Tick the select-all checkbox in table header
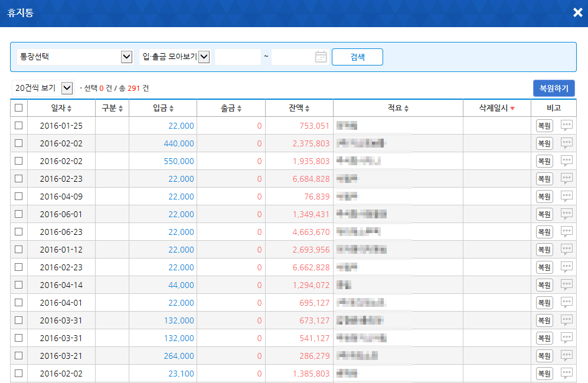This screenshot has width=588, height=383. click(x=19, y=108)
